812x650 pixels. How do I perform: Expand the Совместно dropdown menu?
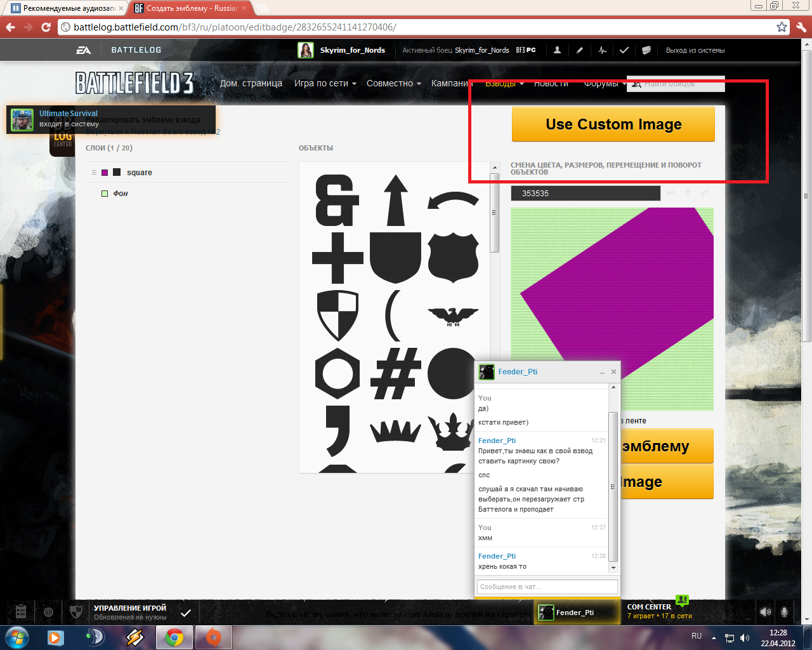pos(394,83)
